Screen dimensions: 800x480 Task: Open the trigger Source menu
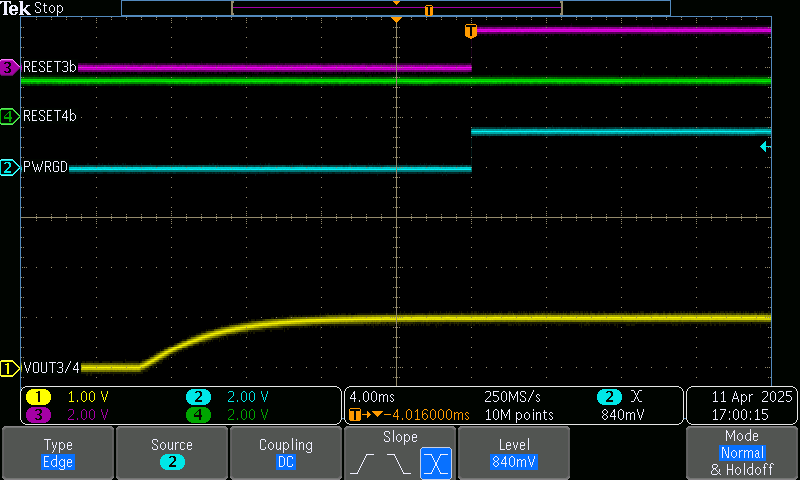(172, 453)
